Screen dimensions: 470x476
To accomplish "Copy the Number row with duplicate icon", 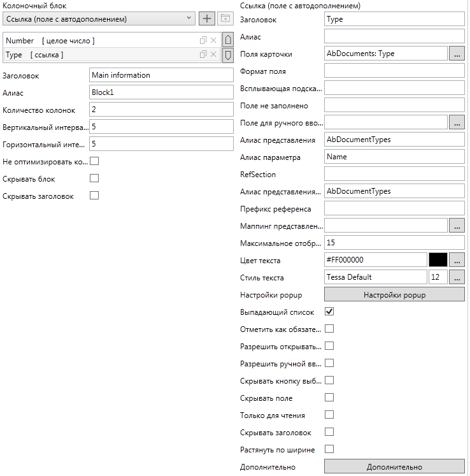I will pyautogui.click(x=203, y=40).
